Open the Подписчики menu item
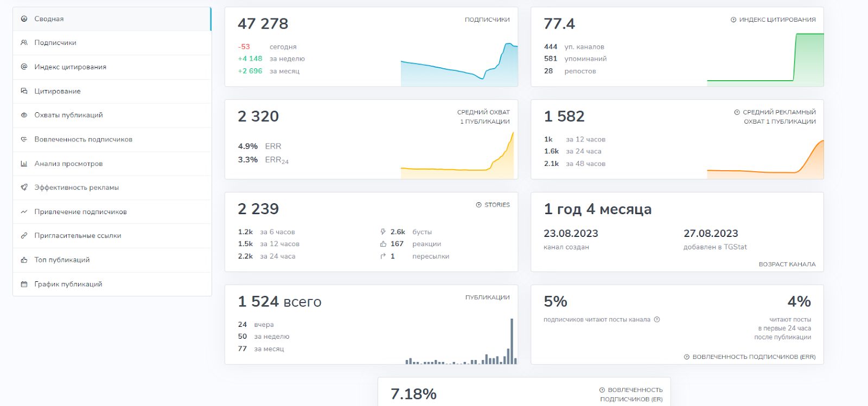 pos(112,43)
